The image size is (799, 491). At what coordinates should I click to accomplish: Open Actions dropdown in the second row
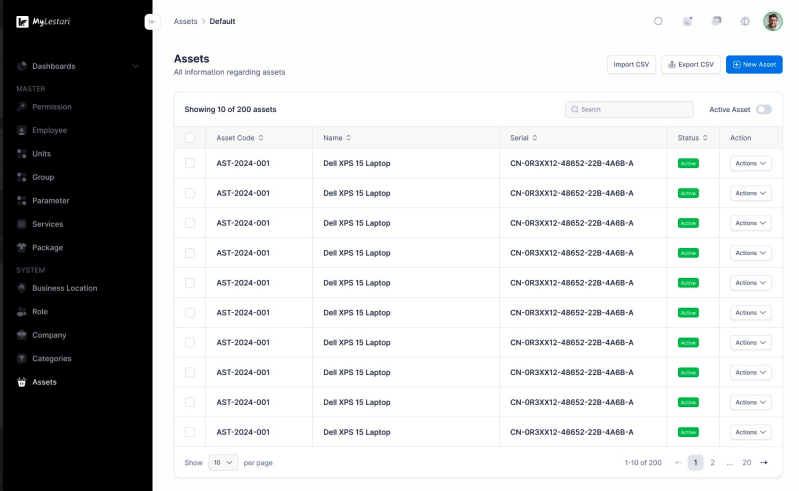(751, 193)
